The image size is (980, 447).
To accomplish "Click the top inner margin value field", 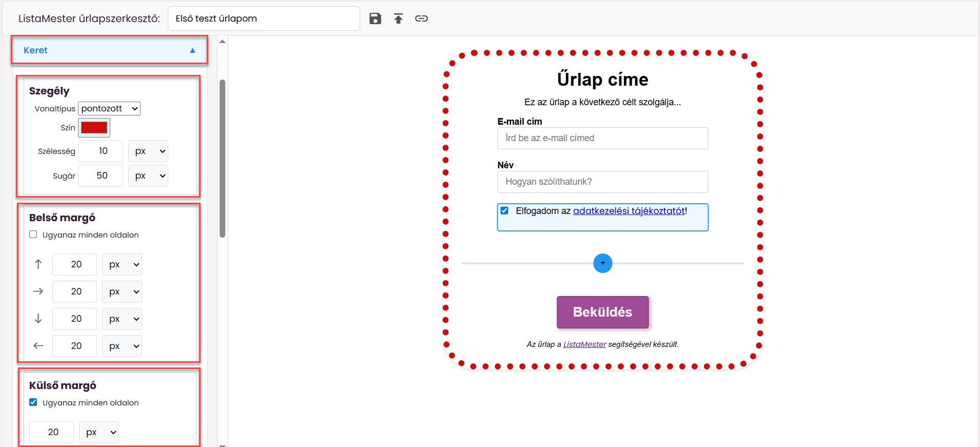I will [74, 264].
